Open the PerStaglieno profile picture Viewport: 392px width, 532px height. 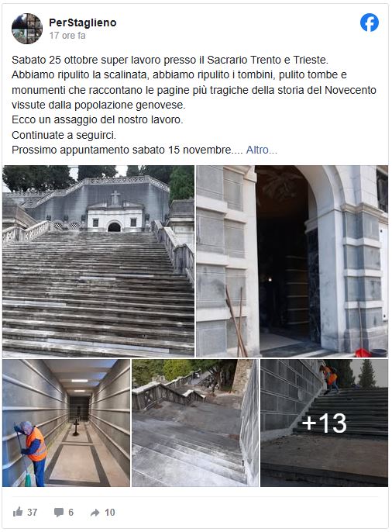tap(27, 29)
